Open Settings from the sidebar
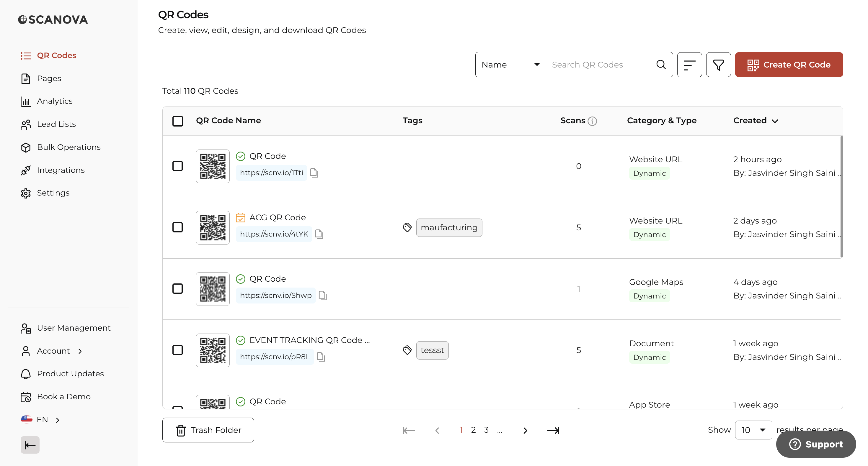Image resolution: width=868 pixels, height=466 pixels. 53,193
